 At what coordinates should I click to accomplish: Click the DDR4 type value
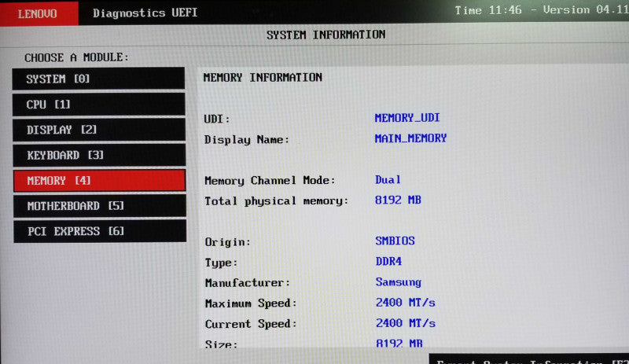click(388, 261)
